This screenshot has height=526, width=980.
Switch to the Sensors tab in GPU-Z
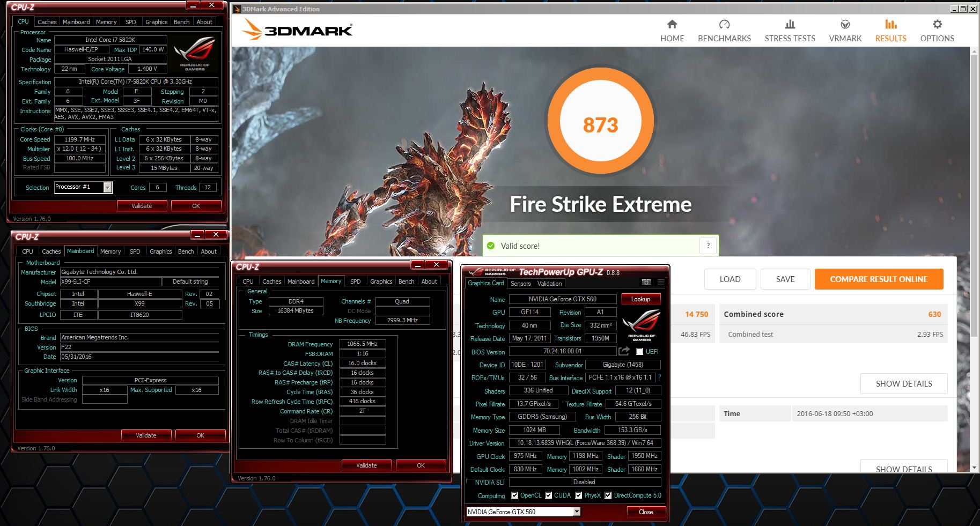520,284
